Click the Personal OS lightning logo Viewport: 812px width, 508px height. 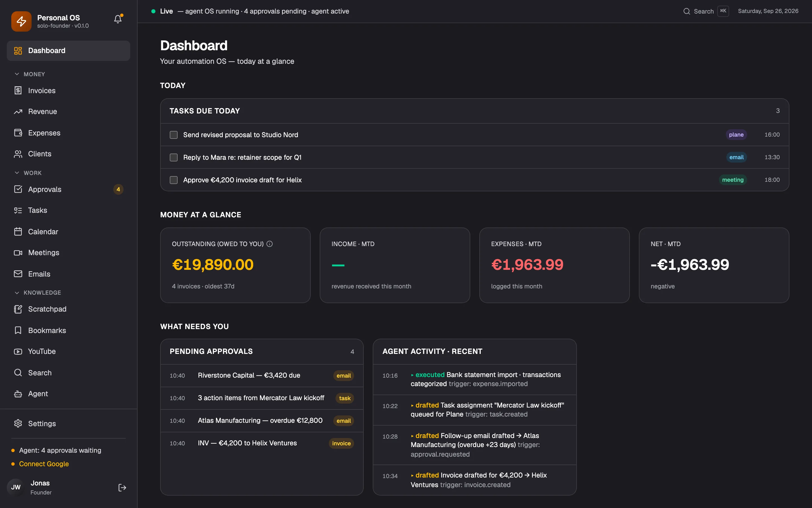tap(21, 21)
